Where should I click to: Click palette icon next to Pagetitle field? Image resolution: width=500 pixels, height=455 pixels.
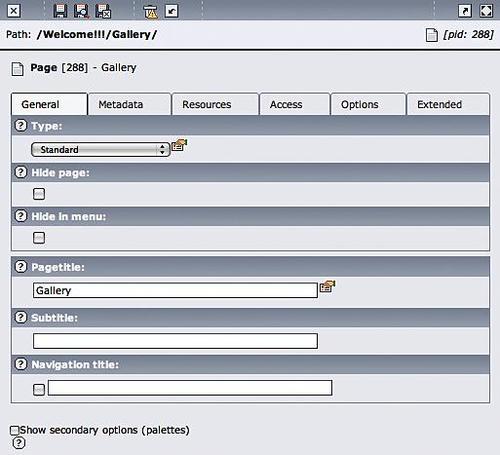(x=327, y=286)
